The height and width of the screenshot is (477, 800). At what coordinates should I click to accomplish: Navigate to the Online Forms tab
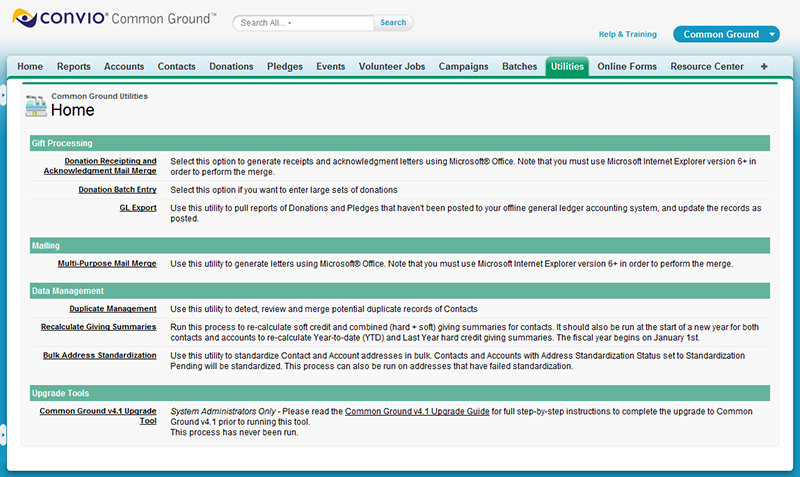[627, 67]
